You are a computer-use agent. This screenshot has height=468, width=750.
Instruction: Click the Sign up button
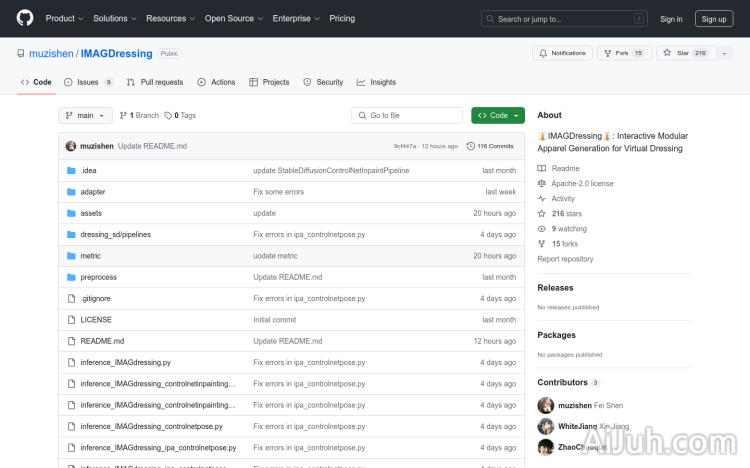click(x=714, y=18)
